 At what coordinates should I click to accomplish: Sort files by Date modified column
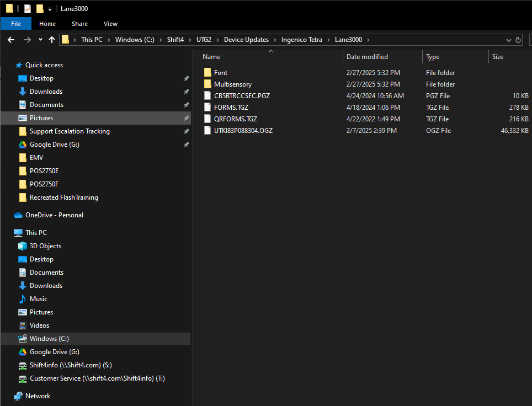click(367, 57)
